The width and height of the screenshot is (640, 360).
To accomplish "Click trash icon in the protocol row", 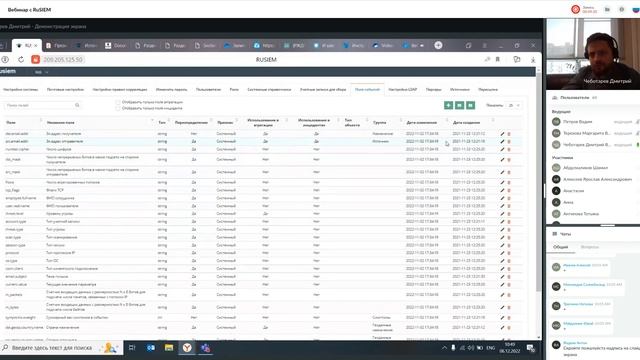I will coord(509,253).
